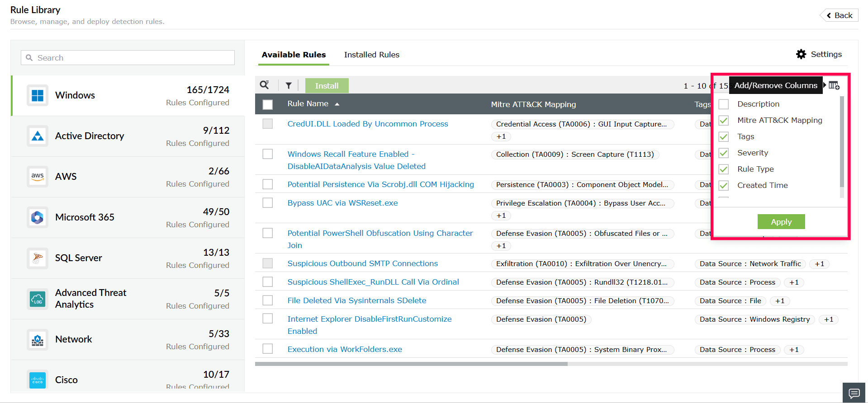This screenshot has width=868, height=403.
Task: Select the Network category icon
Action: [38, 339]
